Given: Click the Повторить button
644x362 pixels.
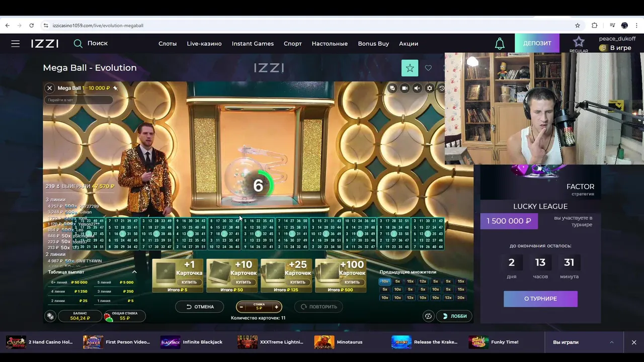Looking at the screenshot, I should pos(318,307).
